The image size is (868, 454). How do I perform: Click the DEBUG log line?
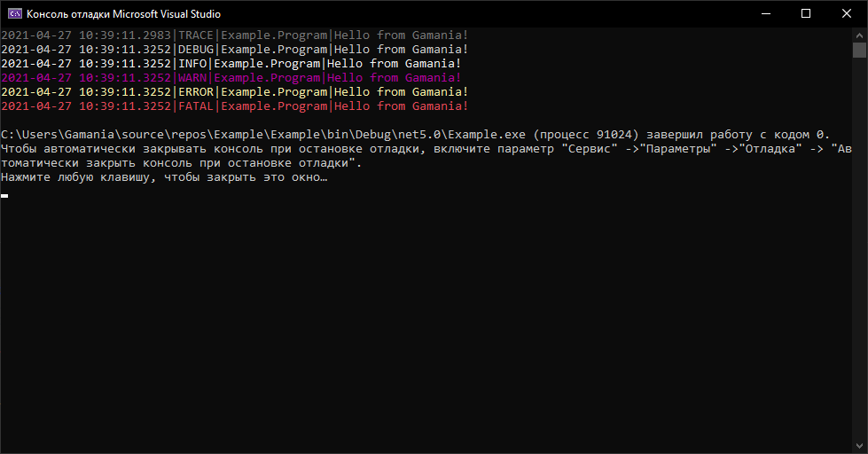pos(234,50)
